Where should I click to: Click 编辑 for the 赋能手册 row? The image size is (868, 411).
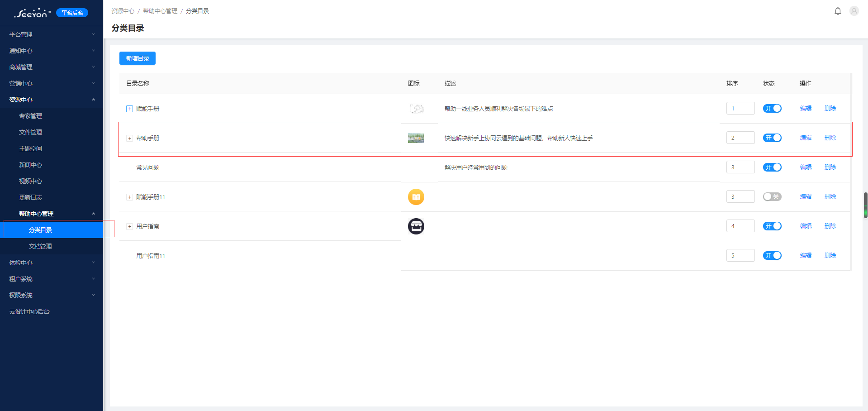[806, 109]
